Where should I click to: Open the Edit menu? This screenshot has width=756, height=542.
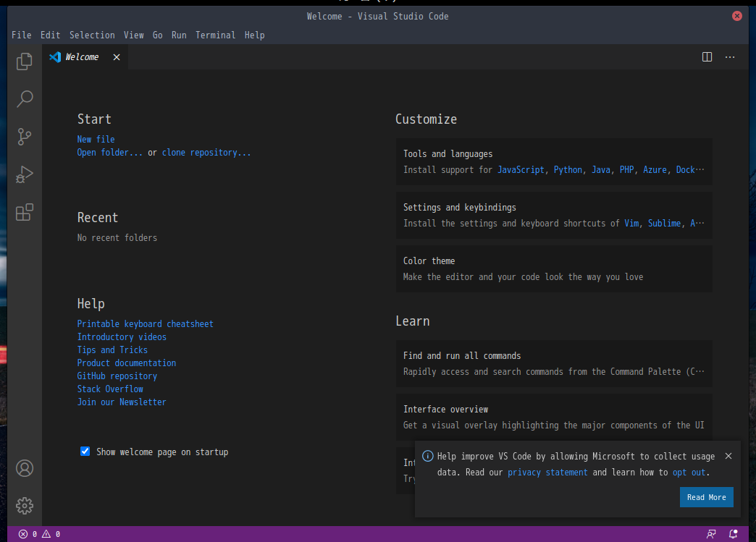click(x=50, y=35)
